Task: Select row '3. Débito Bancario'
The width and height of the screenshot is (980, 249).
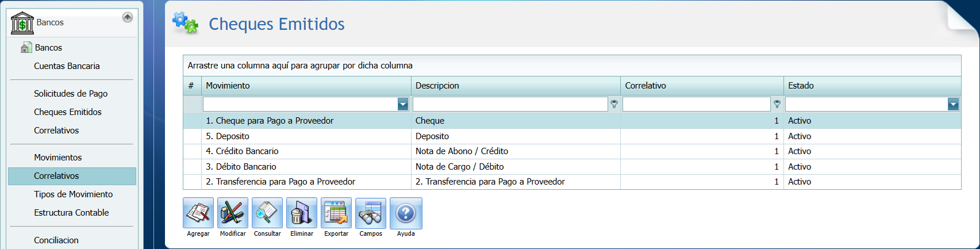Action: (x=572, y=167)
